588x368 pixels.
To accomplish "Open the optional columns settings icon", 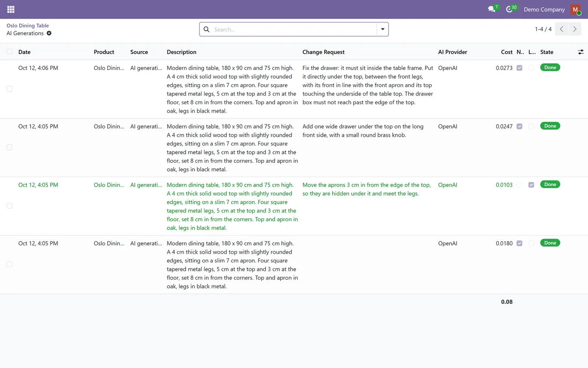I will (x=581, y=52).
